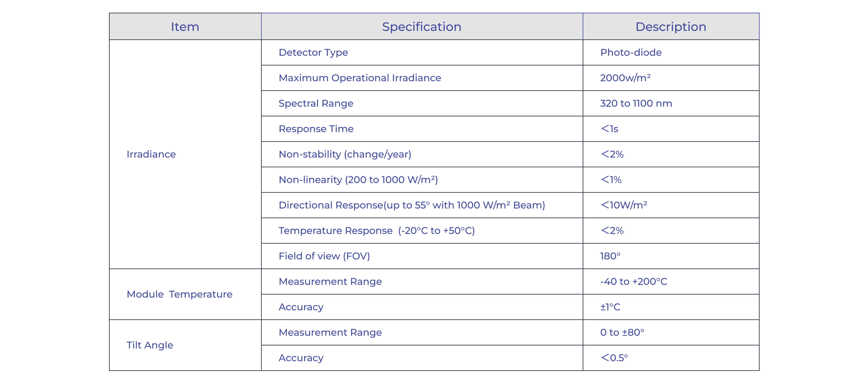Image resolution: width=868 pixels, height=383 pixels.
Task: Click the 320 to 1100 nm value
Action: pyautogui.click(x=636, y=104)
